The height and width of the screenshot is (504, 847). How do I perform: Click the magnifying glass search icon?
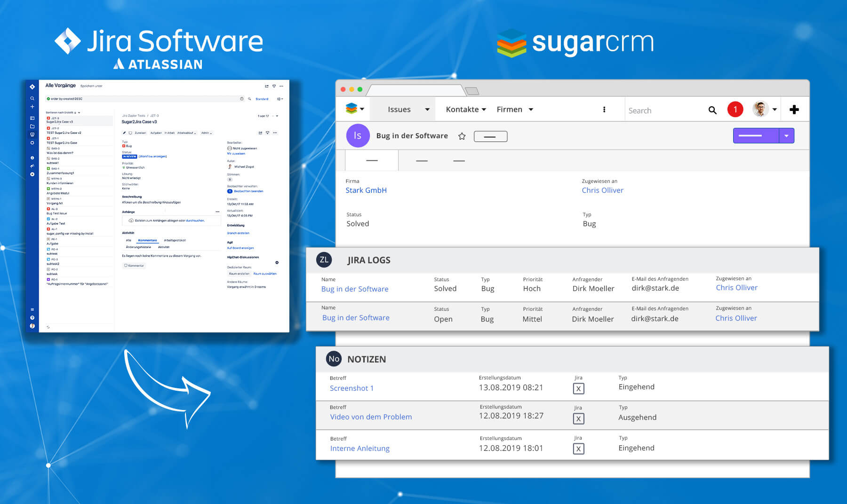click(712, 110)
